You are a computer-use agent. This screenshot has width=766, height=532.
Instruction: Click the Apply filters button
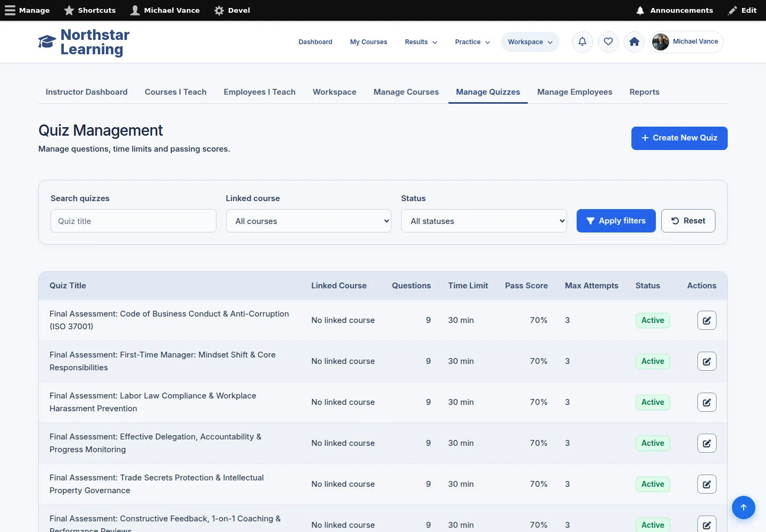click(x=616, y=221)
